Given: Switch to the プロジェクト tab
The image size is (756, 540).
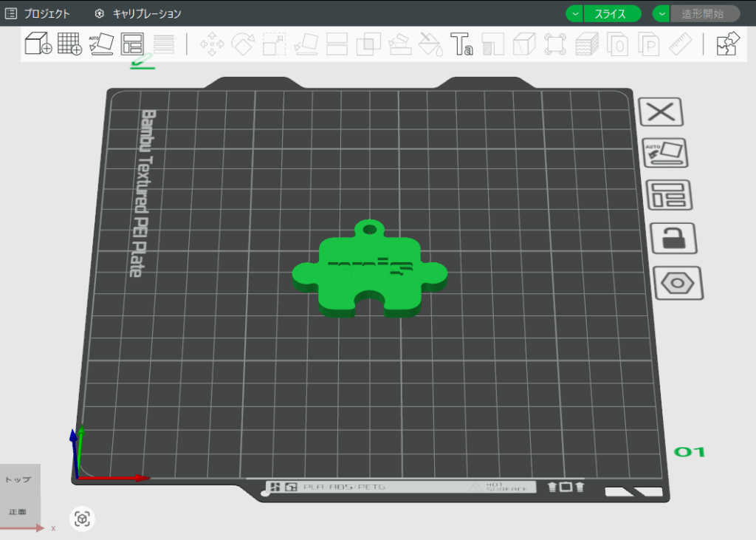Looking at the screenshot, I should pyautogui.click(x=38, y=14).
